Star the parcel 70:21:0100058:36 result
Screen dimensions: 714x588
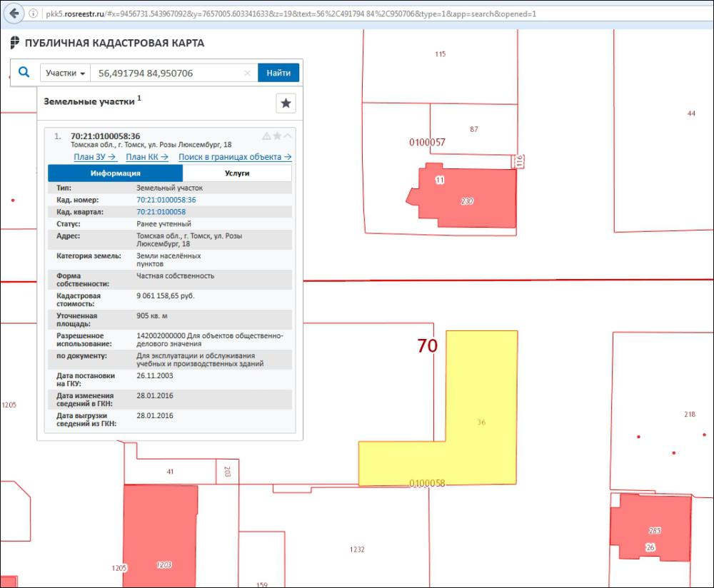pos(277,136)
